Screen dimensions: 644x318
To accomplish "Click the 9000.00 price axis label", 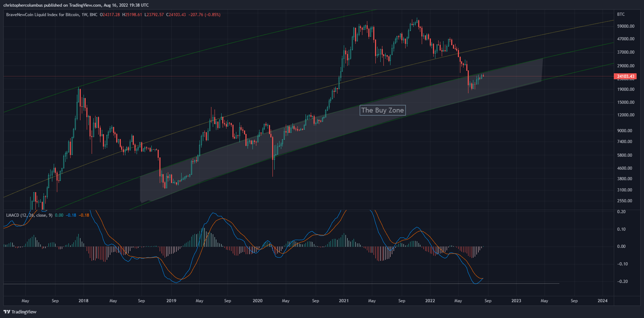I will pos(625,131).
